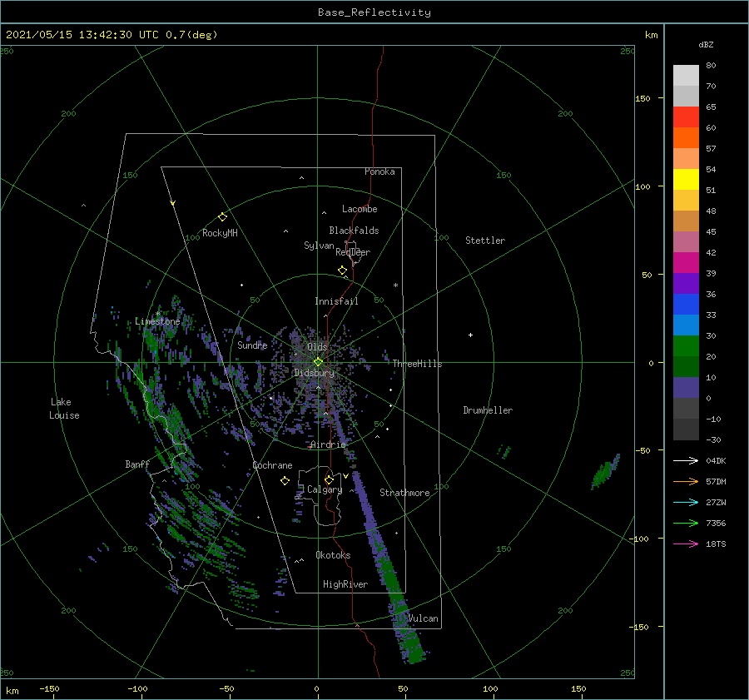Select the yellow diamond at the radar center near Olds
The image size is (749, 700).
[318, 362]
